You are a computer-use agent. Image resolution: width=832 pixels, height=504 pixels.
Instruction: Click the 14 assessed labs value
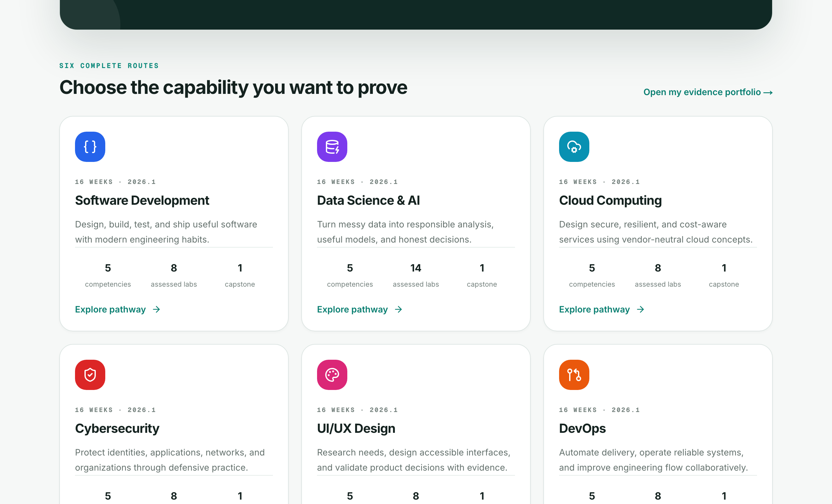point(416,268)
